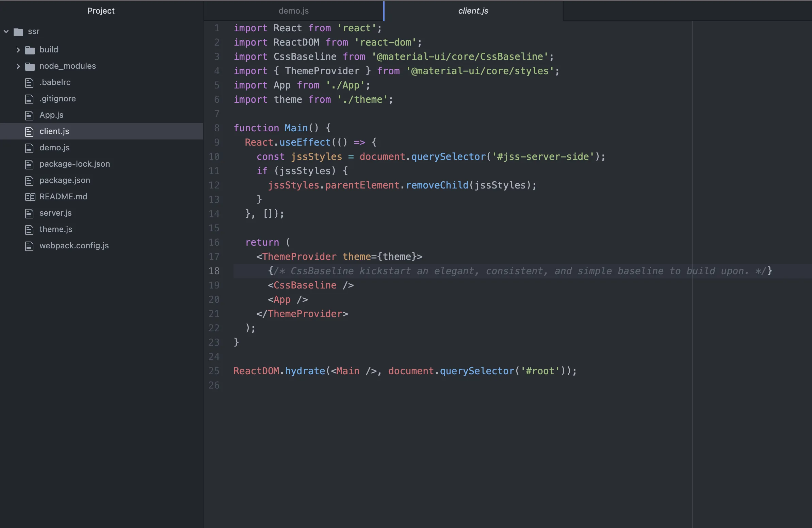Select client.js in the project tree
The height and width of the screenshot is (528, 812).
point(54,131)
